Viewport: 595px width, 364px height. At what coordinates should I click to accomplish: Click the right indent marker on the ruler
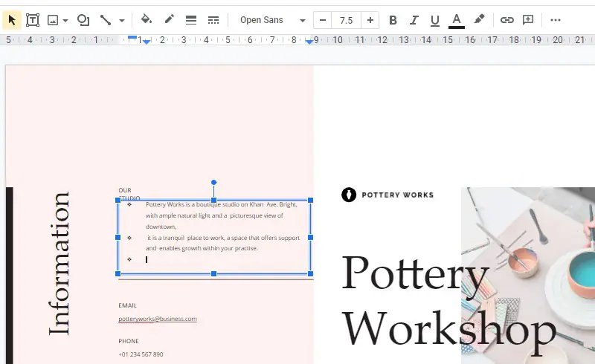coord(309,42)
